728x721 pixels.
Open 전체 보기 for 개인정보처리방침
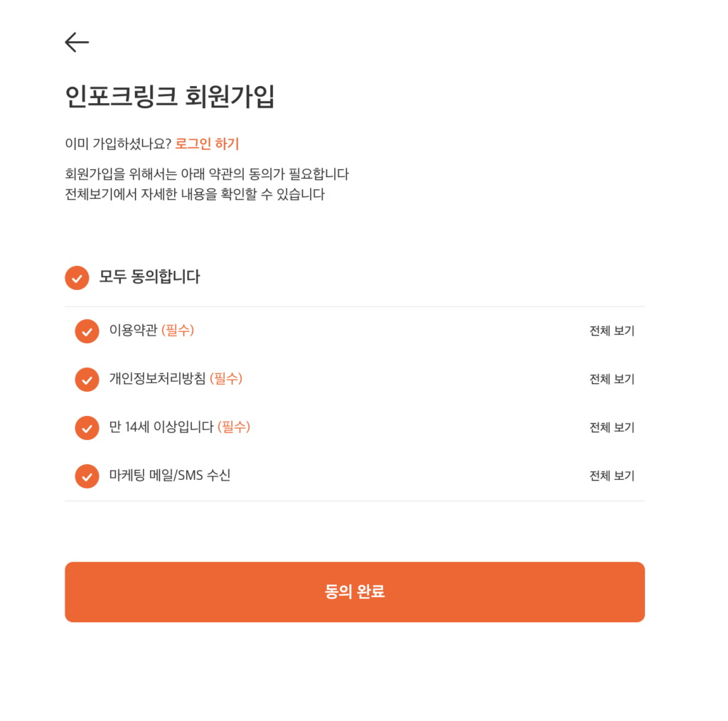[x=612, y=379]
